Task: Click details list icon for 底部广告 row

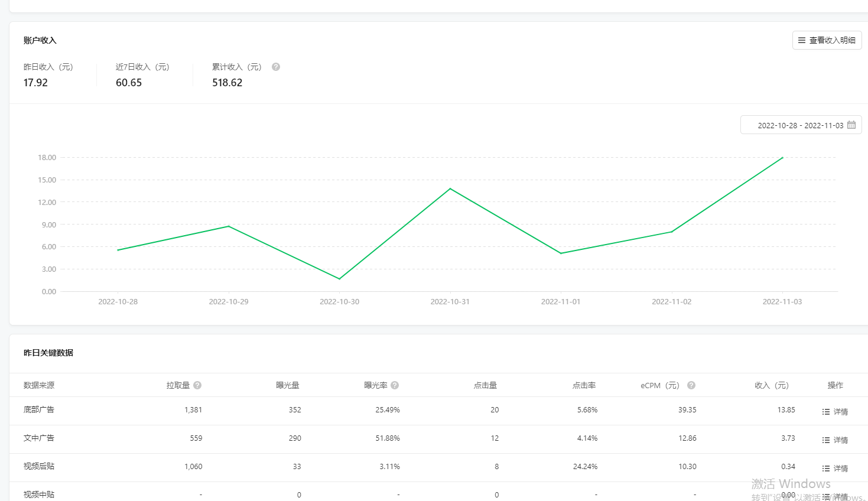Action: 826,412
